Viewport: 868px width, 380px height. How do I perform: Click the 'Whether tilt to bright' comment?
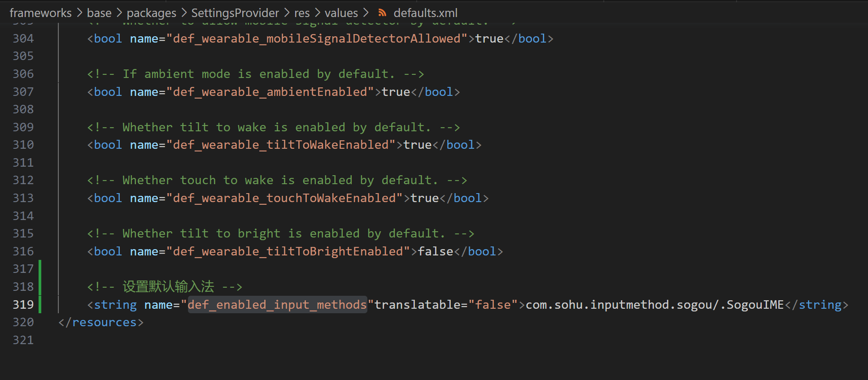[x=280, y=233]
